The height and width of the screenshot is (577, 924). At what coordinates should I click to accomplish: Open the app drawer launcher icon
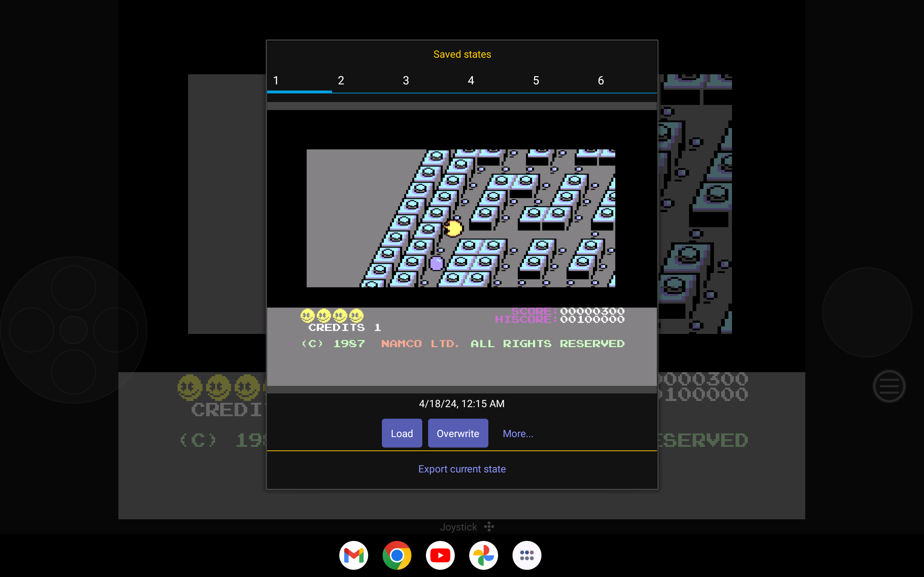(527, 555)
